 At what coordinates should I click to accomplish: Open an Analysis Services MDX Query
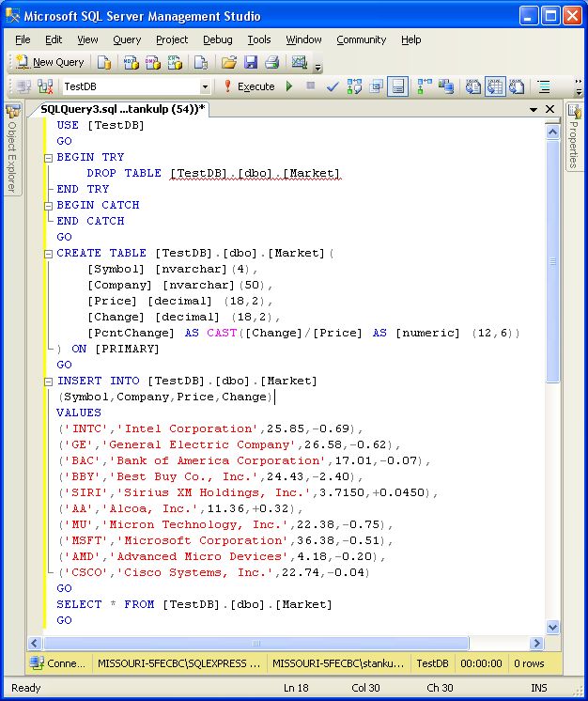[131, 62]
